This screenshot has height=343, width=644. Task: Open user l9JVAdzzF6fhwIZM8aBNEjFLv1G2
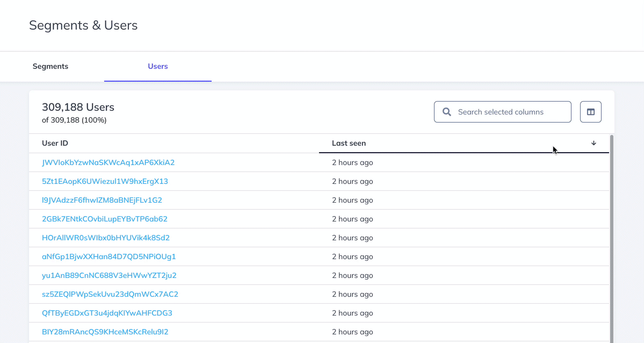pyautogui.click(x=102, y=201)
